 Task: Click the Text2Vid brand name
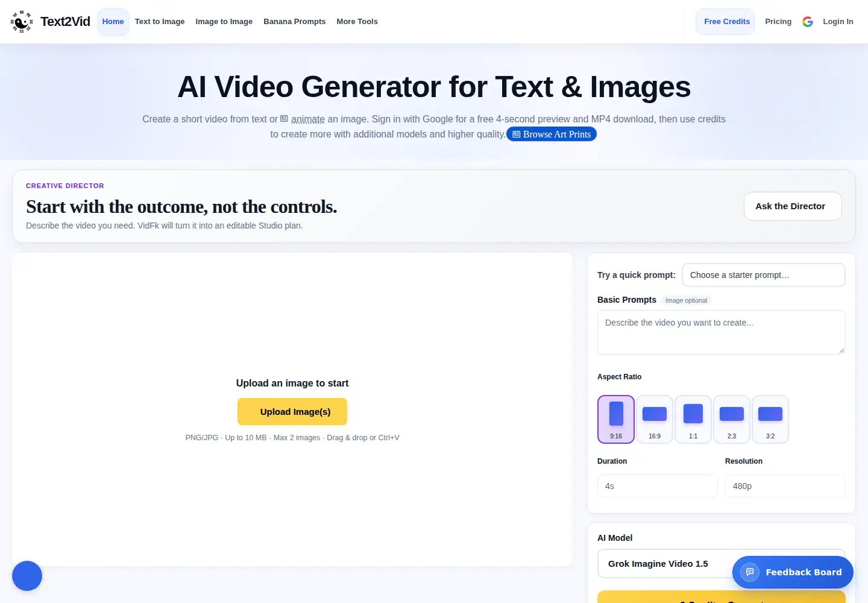[65, 22]
